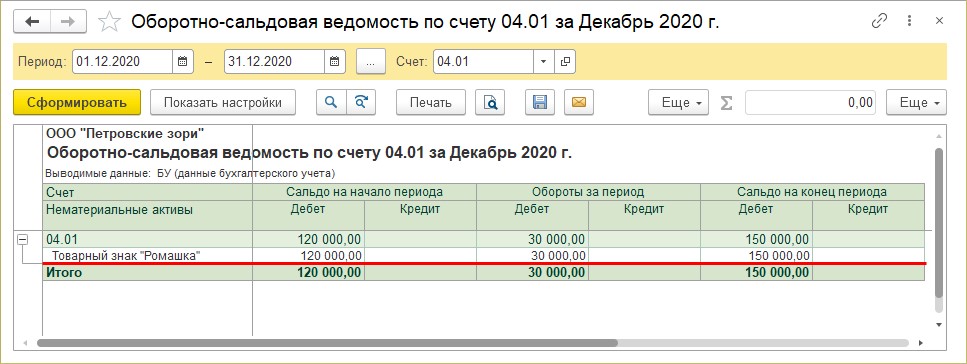The image size is (967, 364).
Task: Open print preview icon
Action: [490, 102]
